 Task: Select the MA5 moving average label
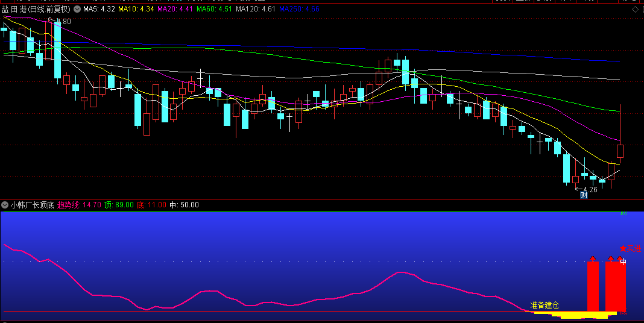click(99, 10)
